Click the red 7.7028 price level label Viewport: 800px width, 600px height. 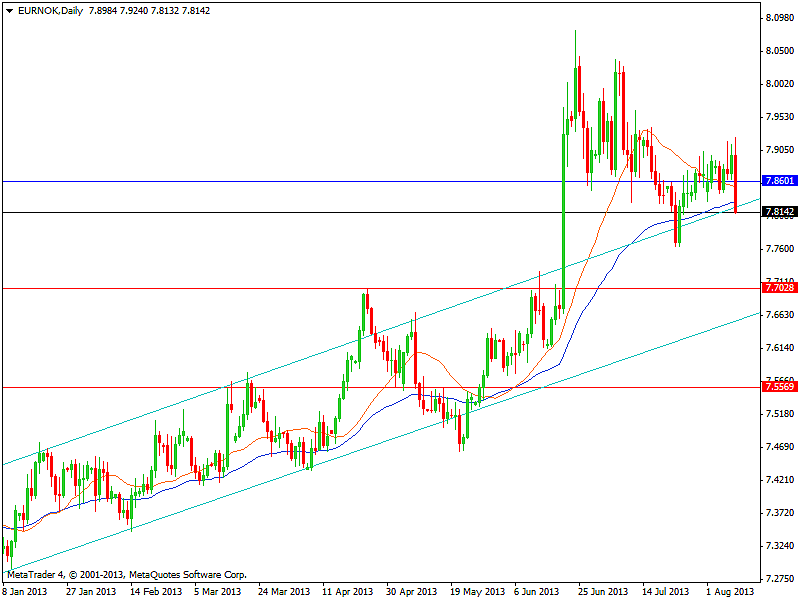pyautogui.click(x=778, y=288)
